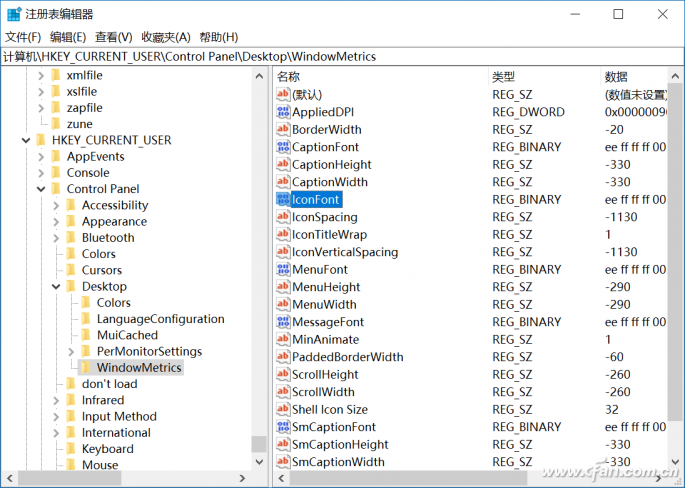The width and height of the screenshot is (685, 488).
Task: Select the Keyboard key in tree
Action: tap(107, 449)
